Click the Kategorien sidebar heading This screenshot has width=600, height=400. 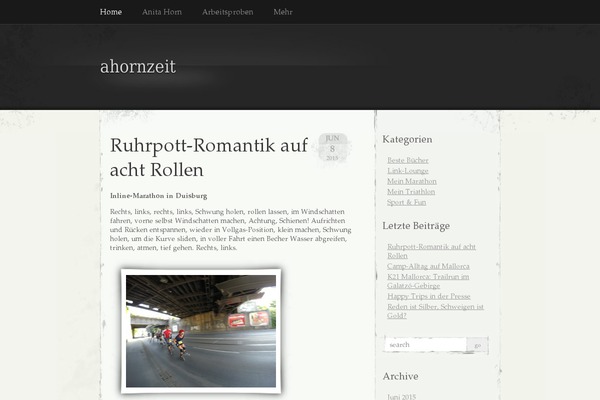[x=407, y=139]
